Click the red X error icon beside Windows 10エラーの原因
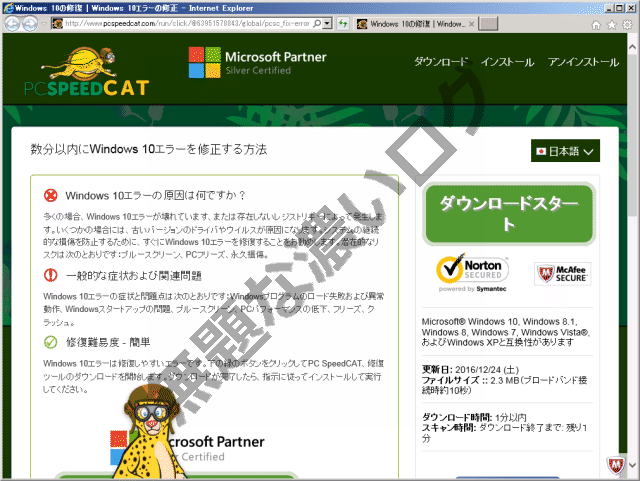Image resolution: width=640 pixels, height=481 pixels. click(51, 195)
